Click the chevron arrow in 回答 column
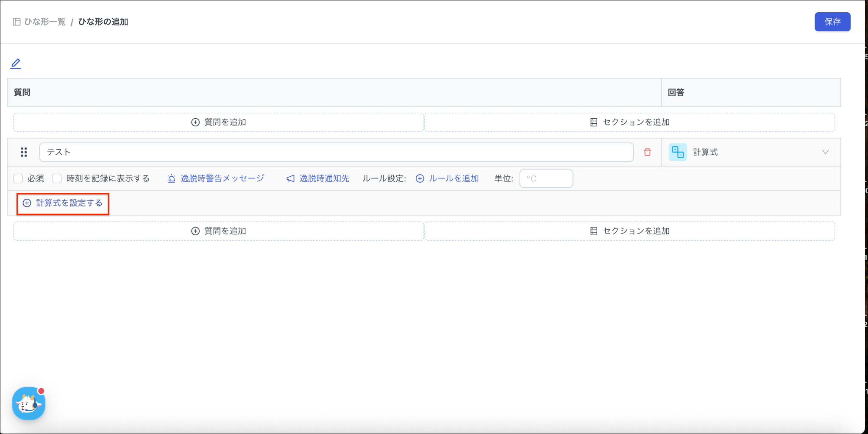The height and width of the screenshot is (434, 868). click(x=825, y=152)
